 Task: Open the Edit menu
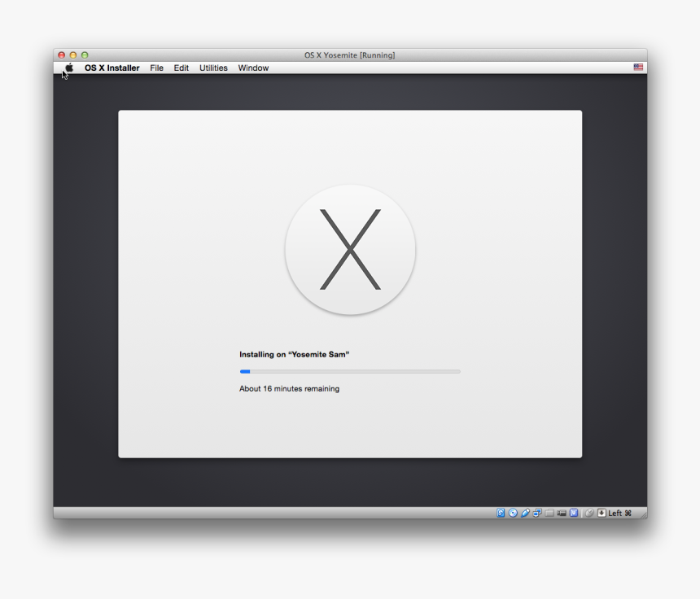182,68
